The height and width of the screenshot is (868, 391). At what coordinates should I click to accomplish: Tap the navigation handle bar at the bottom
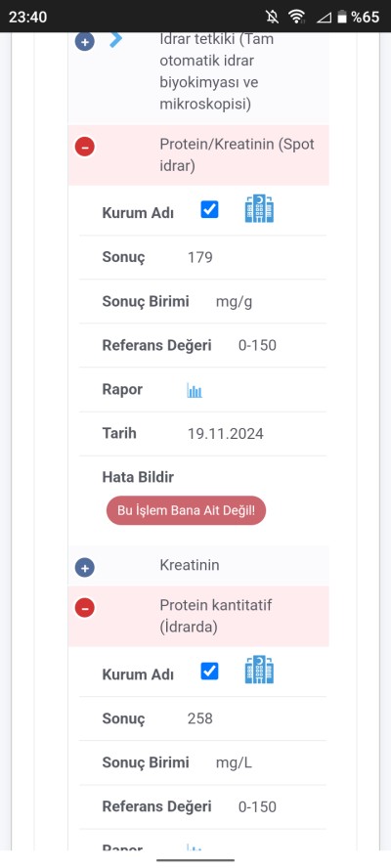(x=195, y=860)
